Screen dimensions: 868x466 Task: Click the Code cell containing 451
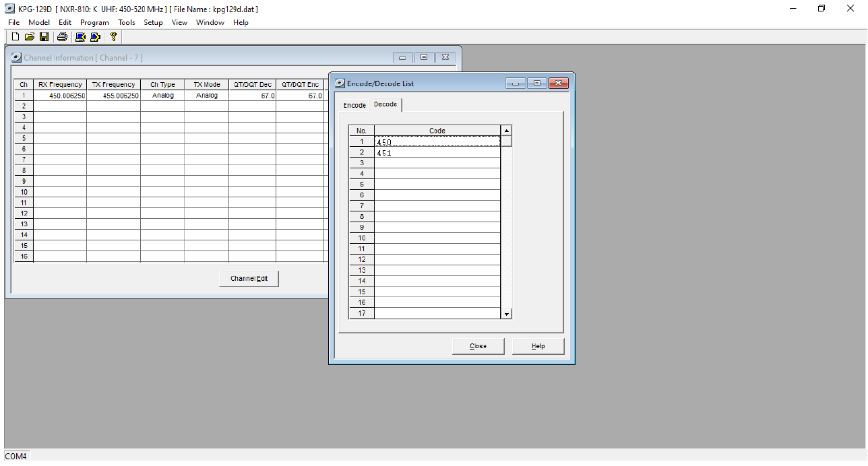click(437, 152)
